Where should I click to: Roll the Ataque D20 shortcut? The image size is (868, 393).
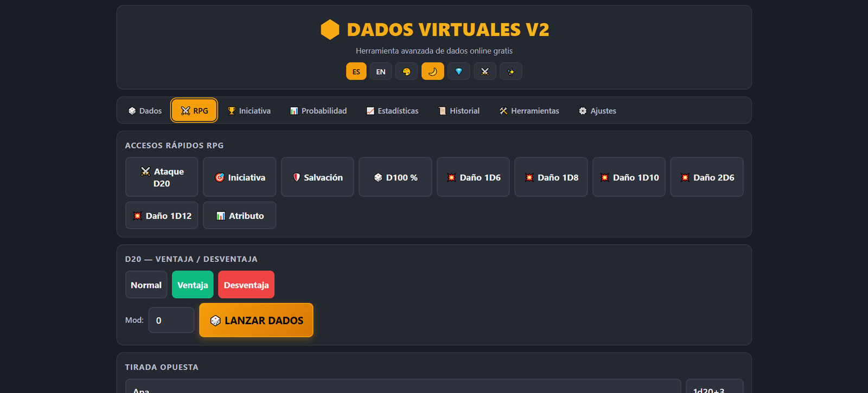[162, 177]
